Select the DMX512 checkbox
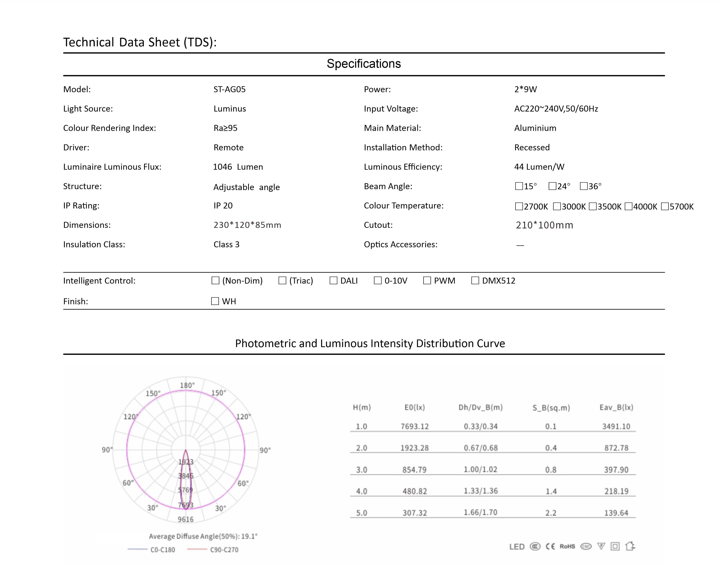726x588 pixels. [475, 281]
